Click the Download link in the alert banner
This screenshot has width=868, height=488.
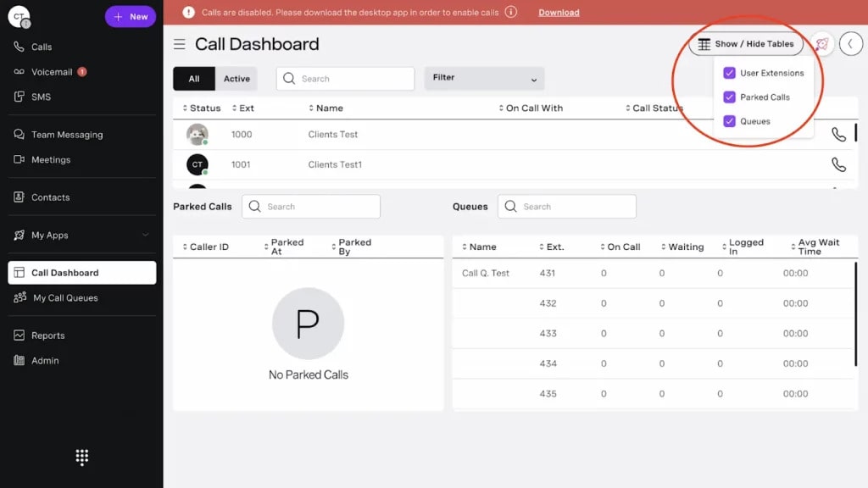(559, 12)
